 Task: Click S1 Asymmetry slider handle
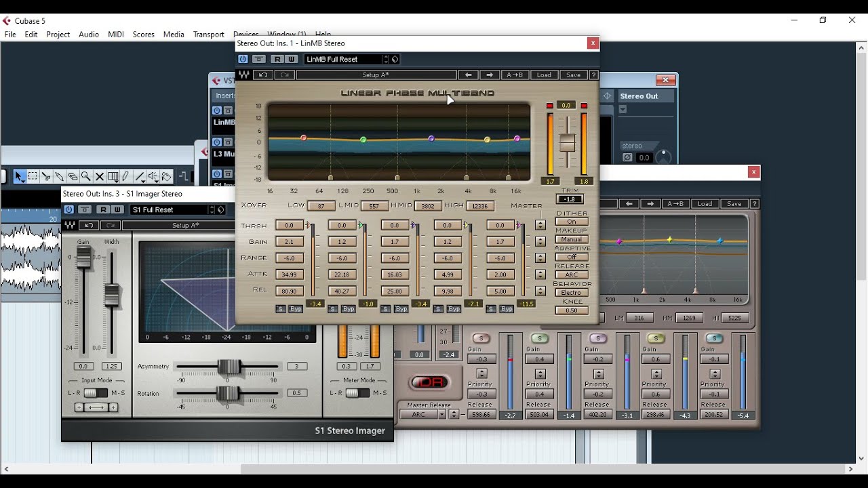pyautogui.click(x=229, y=367)
